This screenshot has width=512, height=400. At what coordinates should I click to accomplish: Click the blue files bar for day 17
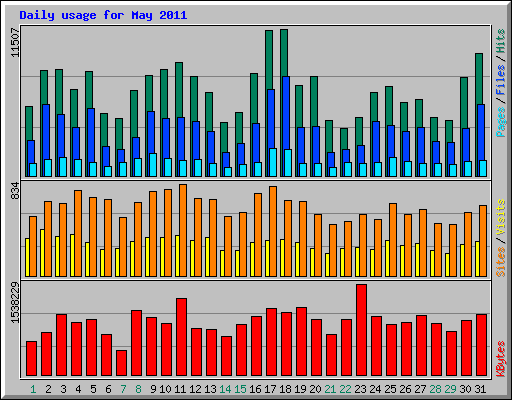point(271,119)
